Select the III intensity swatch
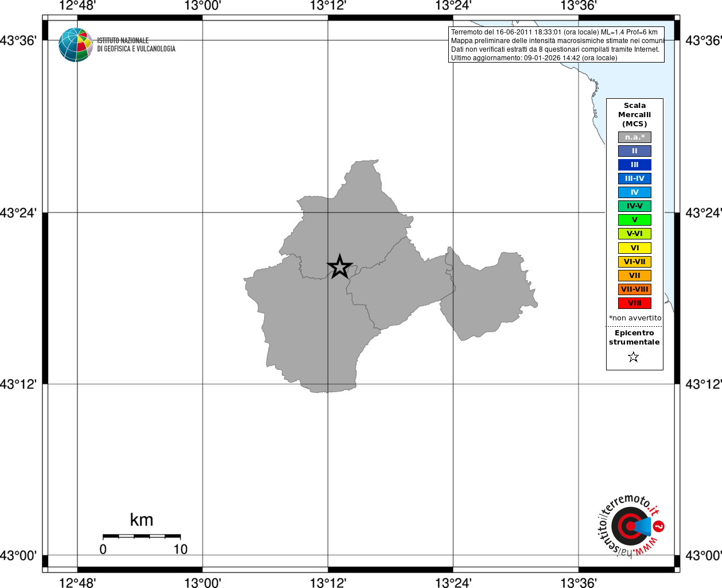This screenshot has width=722, height=588. [635, 165]
